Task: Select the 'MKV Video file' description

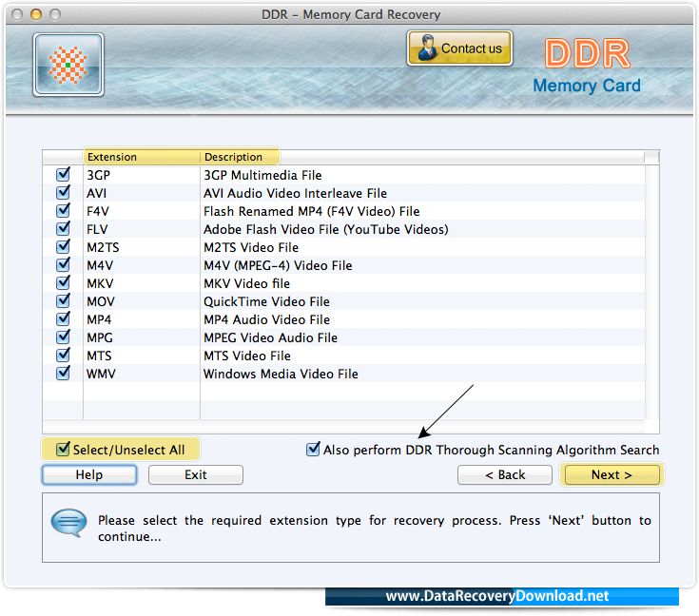Action: (x=246, y=283)
